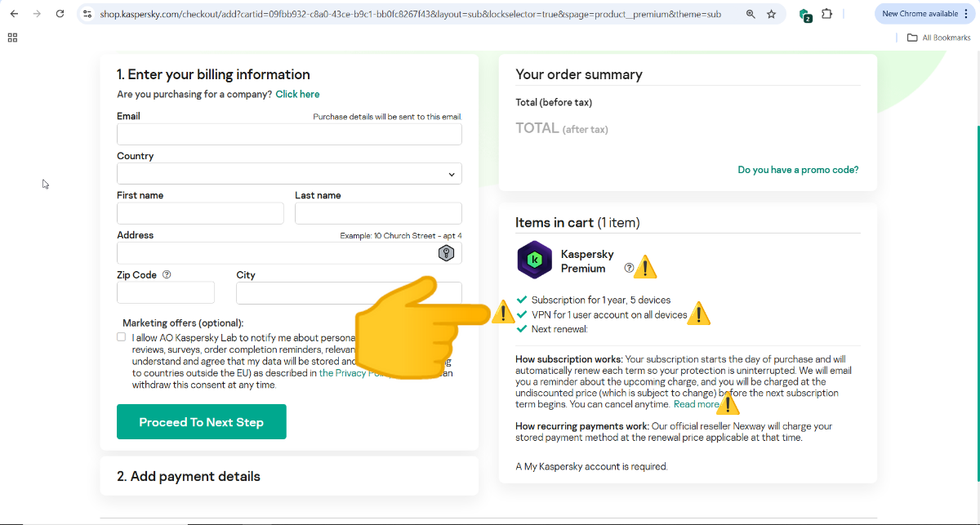Tick the marketing offers consent checkbox
Viewport: 980px width, 525px height.
122,337
